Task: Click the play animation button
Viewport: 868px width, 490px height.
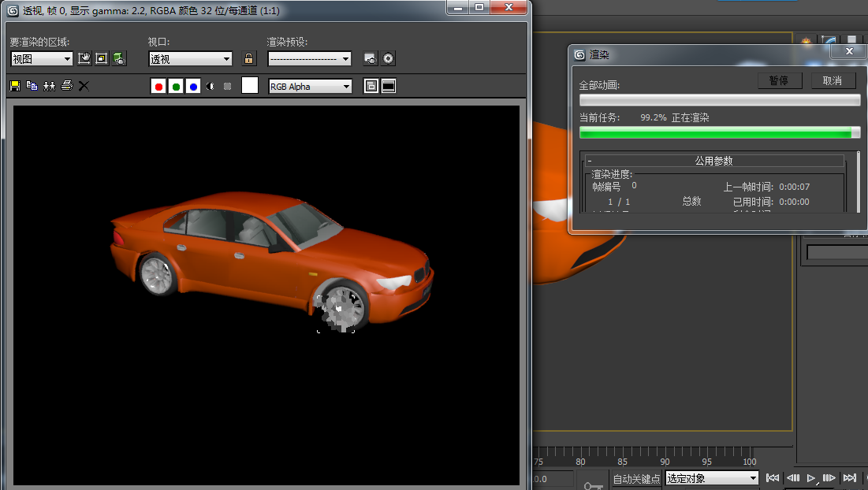Action: coord(811,478)
